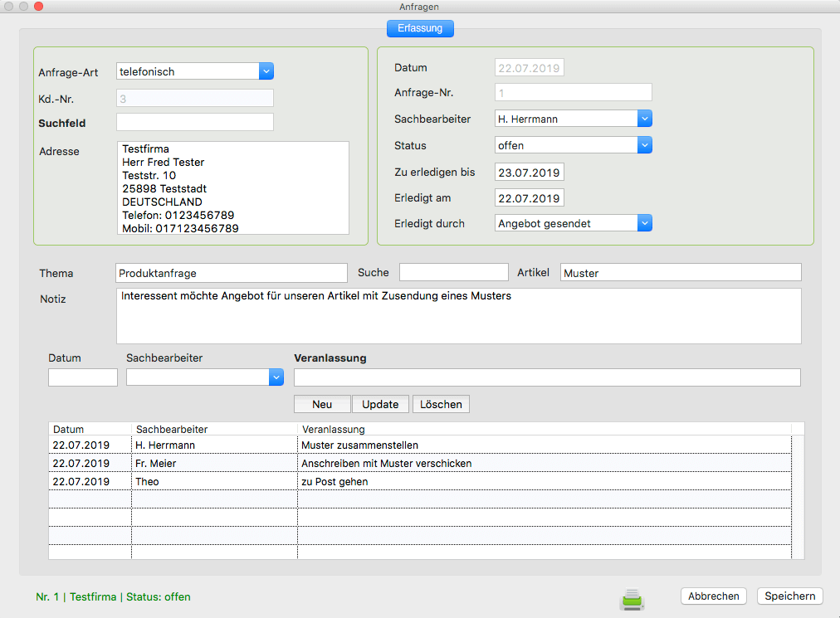Focus the Suche input field

[x=454, y=272]
